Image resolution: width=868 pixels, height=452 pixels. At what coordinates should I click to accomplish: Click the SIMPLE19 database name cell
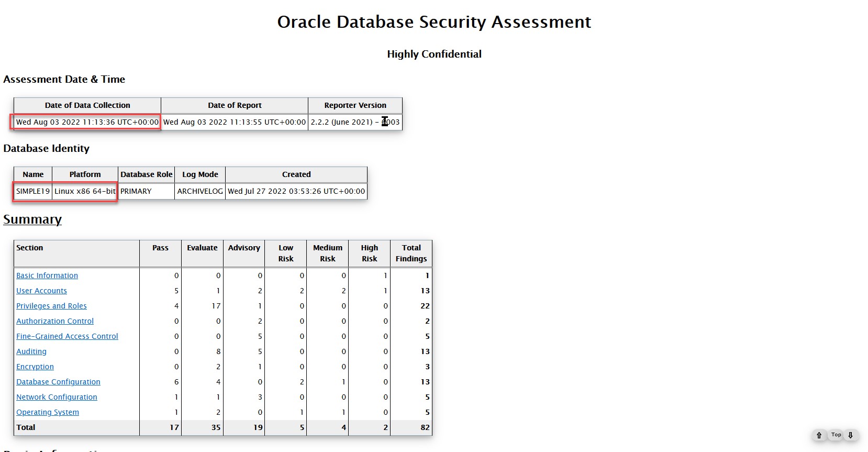point(33,191)
